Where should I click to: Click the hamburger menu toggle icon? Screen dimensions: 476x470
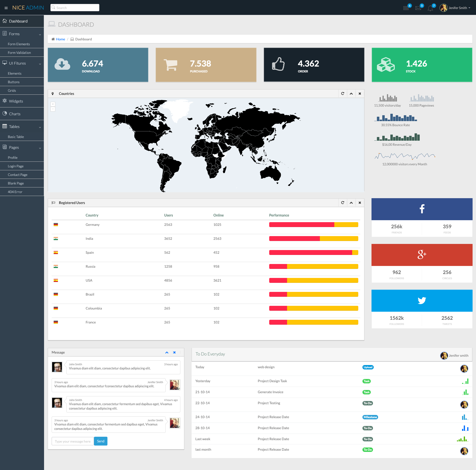pyautogui.click(x=6, y=8)
